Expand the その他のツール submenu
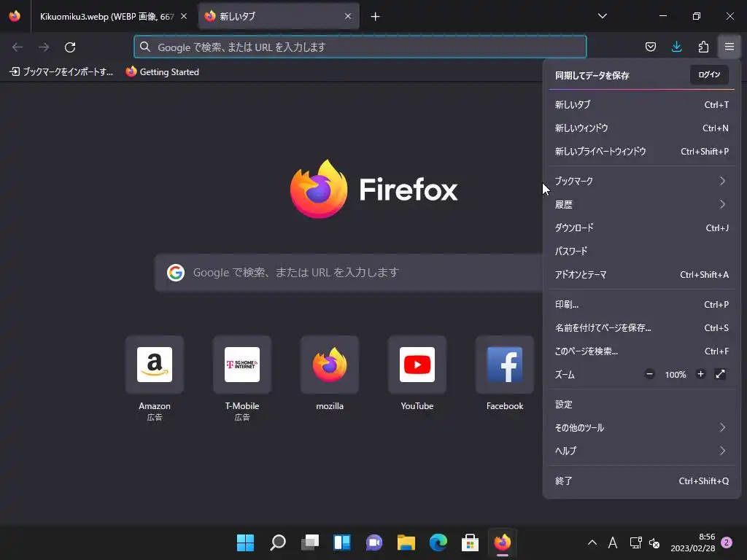This screenshot has height=560, width=747. [x=642, y=427]
